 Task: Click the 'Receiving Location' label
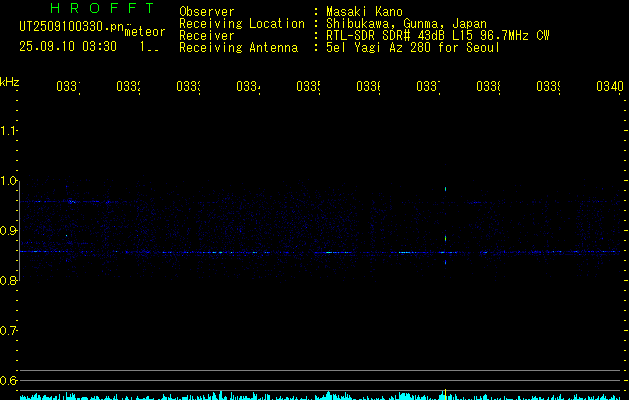click(x=242, y=24)
